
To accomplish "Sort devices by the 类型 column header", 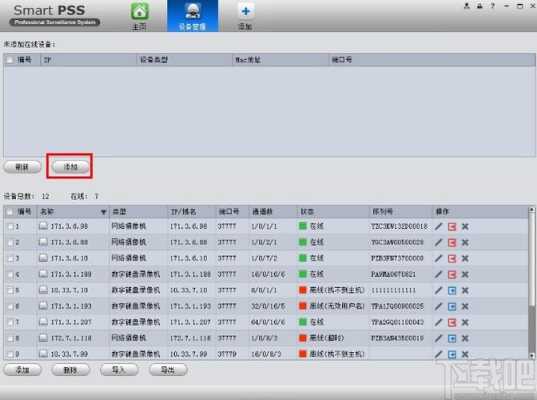I will coord(138,212).
